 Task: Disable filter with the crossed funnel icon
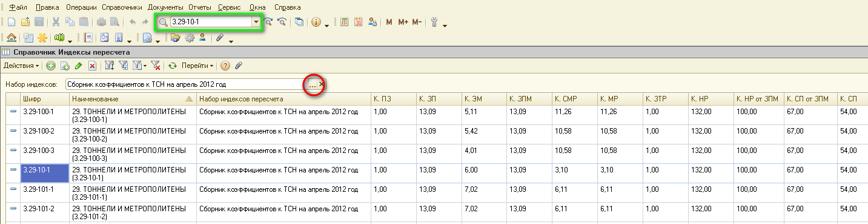pyautogui.click(x=155, y=66)
